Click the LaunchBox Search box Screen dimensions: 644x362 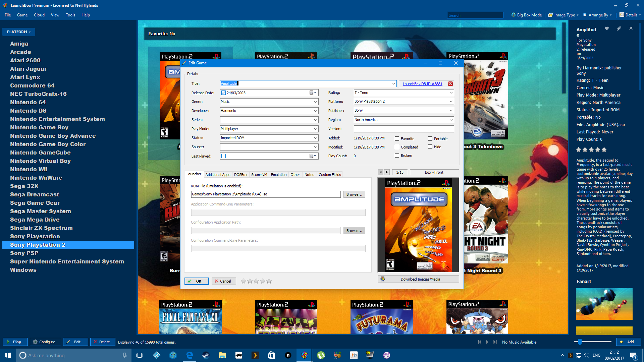pos(475,15)
